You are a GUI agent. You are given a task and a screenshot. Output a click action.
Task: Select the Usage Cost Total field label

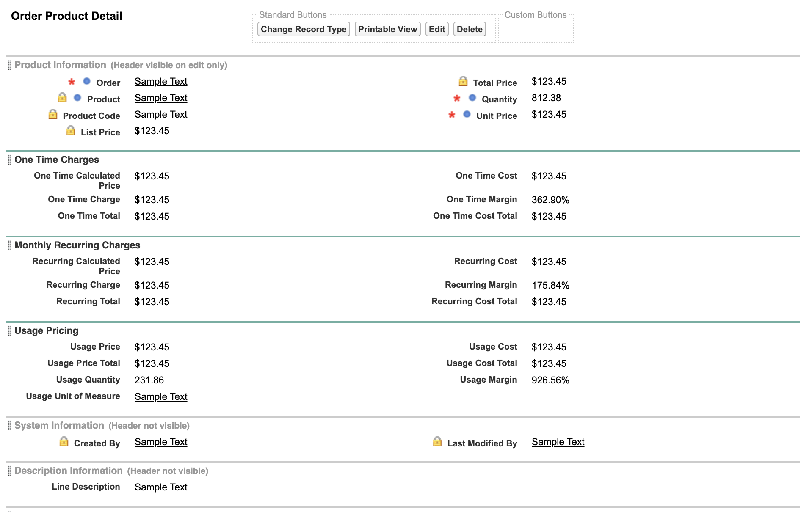pos(482,363)
